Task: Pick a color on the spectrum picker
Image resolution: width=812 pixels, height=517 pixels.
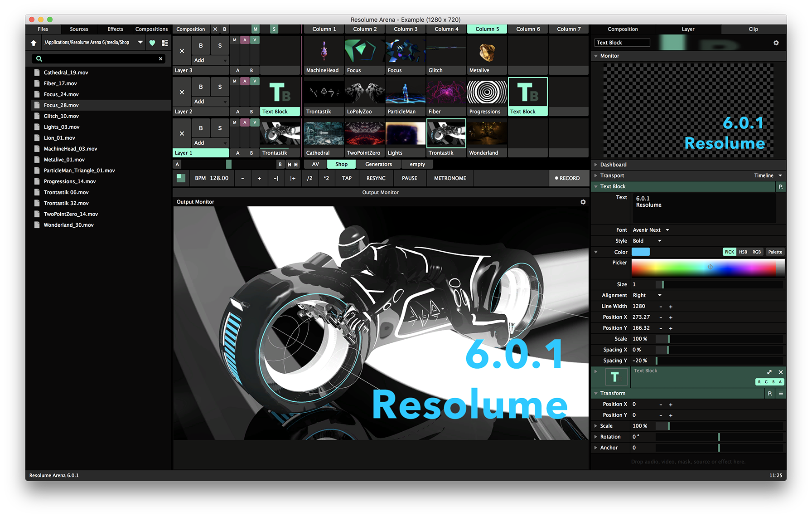Action: click(707, 268)
